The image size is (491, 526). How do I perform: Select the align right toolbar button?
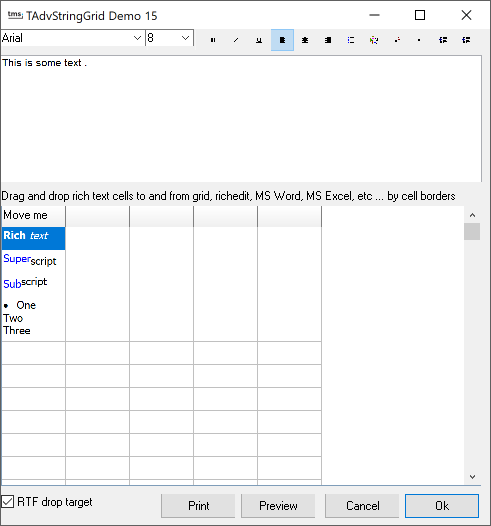coord(328,40)
